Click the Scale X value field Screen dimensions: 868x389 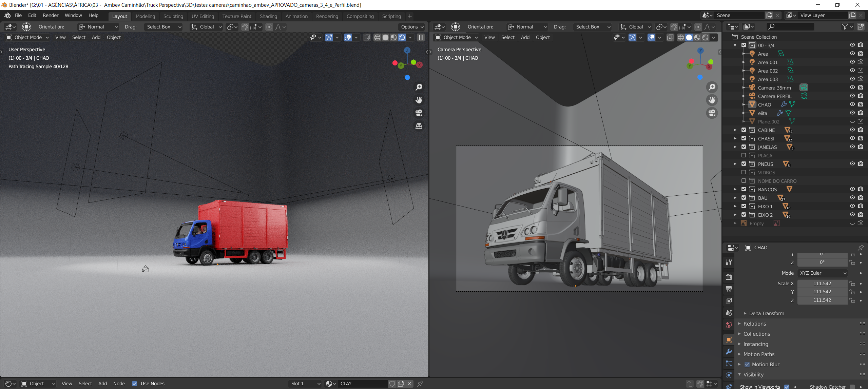tap(822, 284)
